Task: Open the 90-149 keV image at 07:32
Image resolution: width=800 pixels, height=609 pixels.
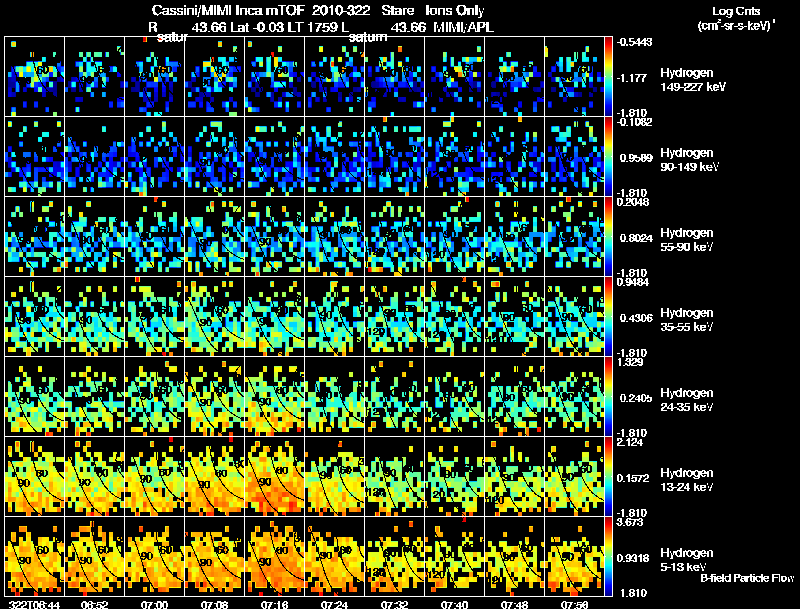Action: 394,157
